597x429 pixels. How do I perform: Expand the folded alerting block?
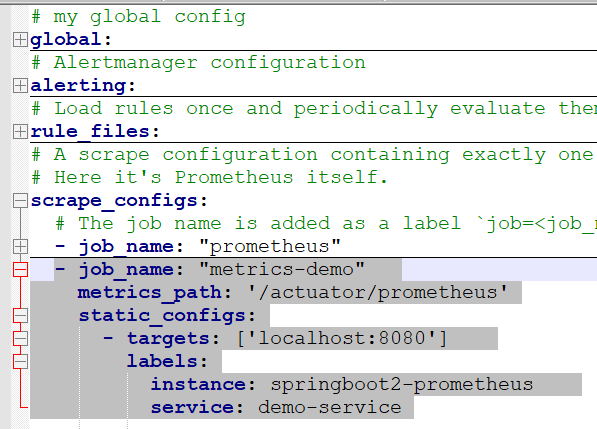[20, 85]
